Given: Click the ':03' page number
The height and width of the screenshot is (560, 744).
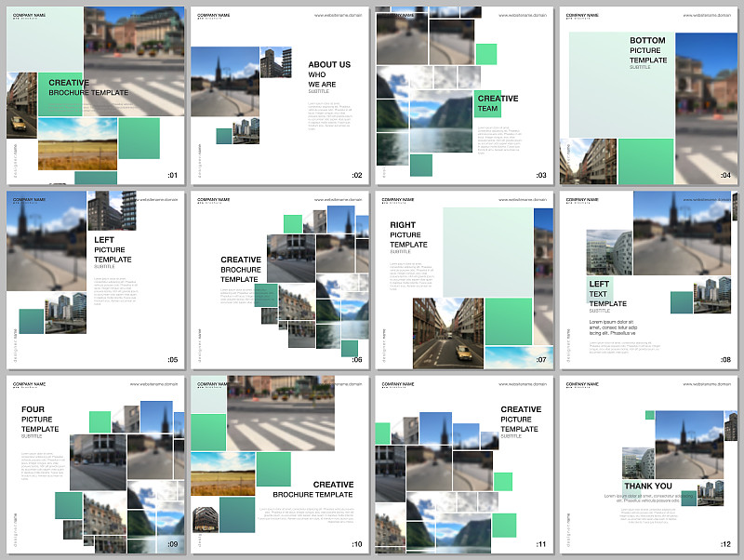Looking at the screenshot, I should coord(541,175).
